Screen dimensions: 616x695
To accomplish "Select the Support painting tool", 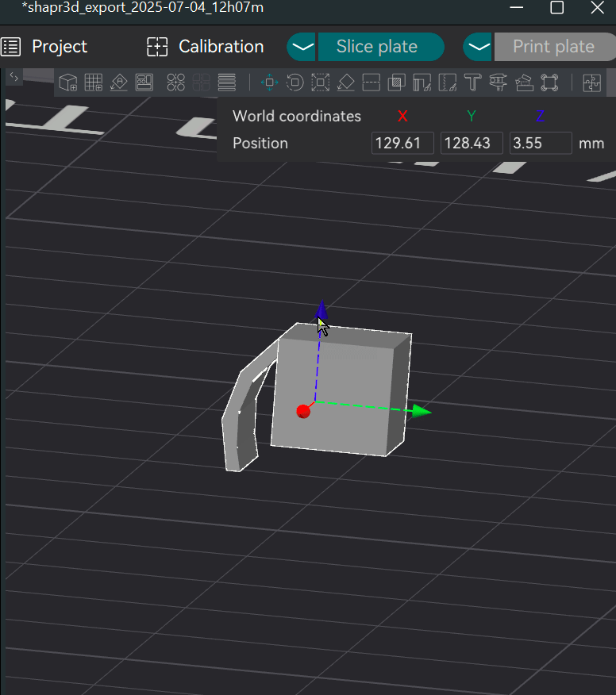I will 422,83.
